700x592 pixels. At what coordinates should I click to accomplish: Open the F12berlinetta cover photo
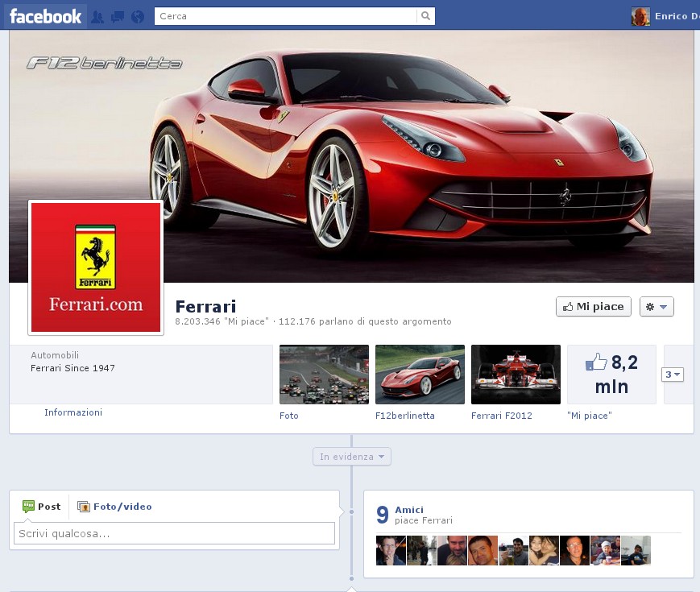(x=351, y=156)
